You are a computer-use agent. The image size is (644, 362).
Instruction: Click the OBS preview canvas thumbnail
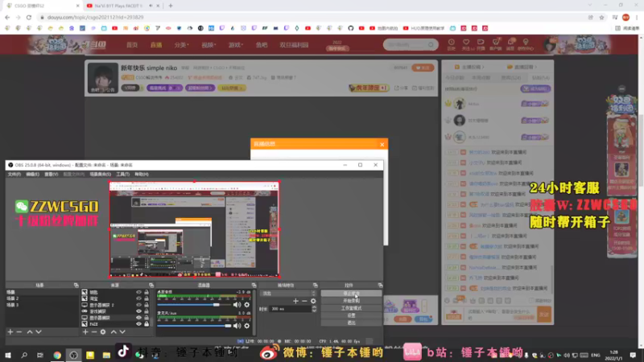pyautogui.click(x=194, y=229)
